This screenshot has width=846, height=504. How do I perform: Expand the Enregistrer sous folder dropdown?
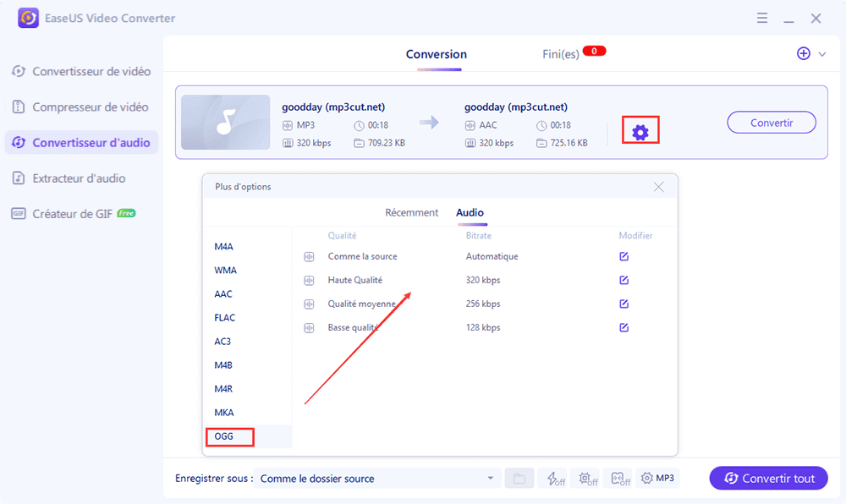coord(490,479)
